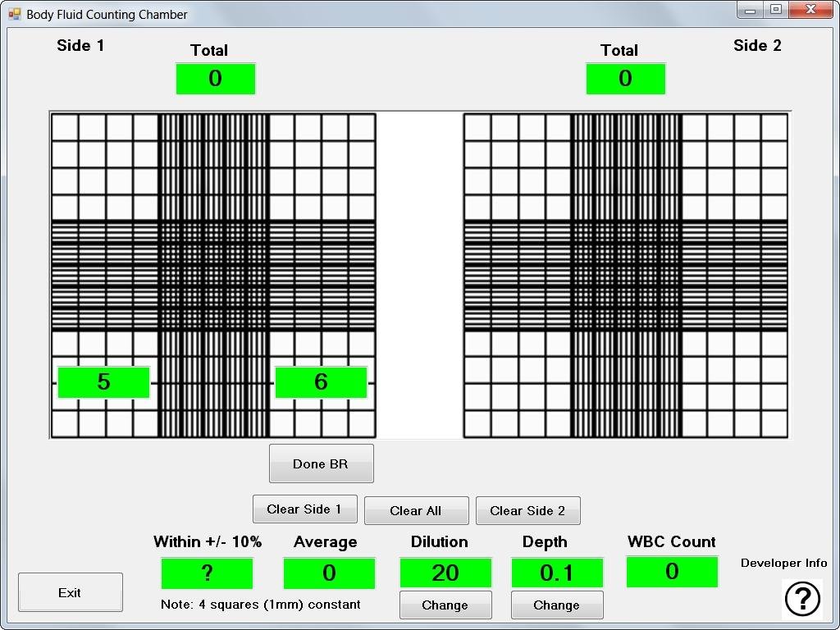Exit the counting chamber application
This screenshot has height=630, width=840.
click(71, 592)
